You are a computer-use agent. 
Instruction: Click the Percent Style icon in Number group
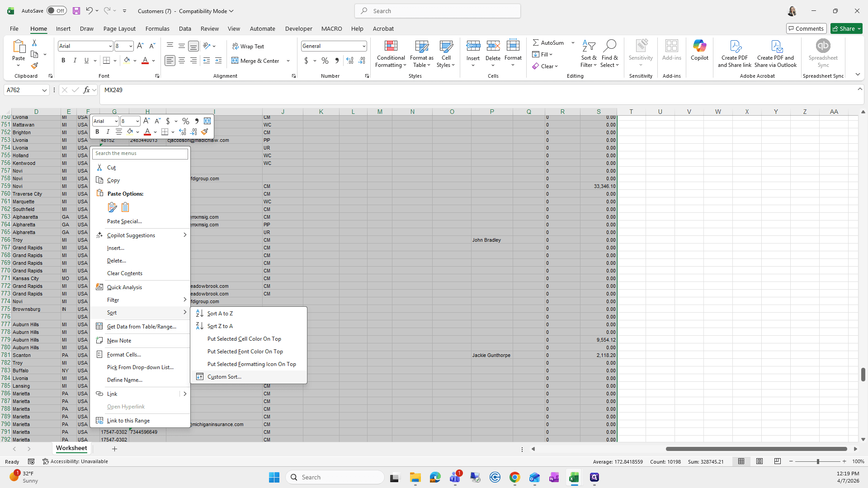tap(325, 61)
